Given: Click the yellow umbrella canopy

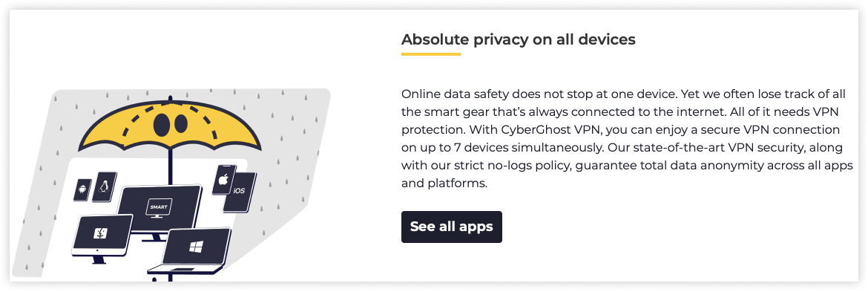Looking at the screenshot, I should pyautogui.click(x=169, y=126).
